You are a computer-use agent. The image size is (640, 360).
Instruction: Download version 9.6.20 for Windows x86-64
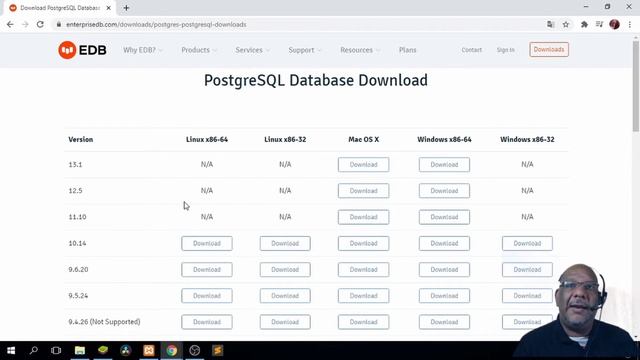(x=444, y=269)
